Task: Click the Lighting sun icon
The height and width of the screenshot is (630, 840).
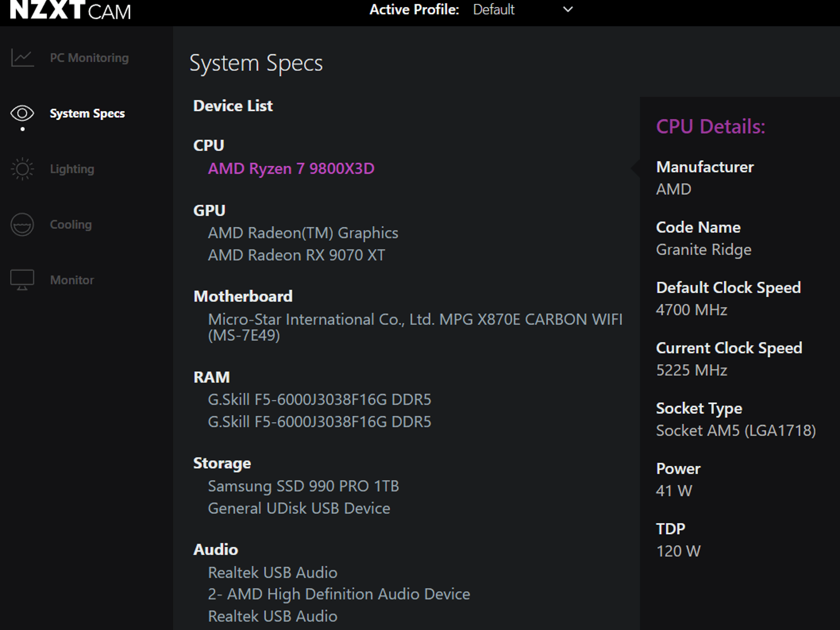Action: click(22, 169)
